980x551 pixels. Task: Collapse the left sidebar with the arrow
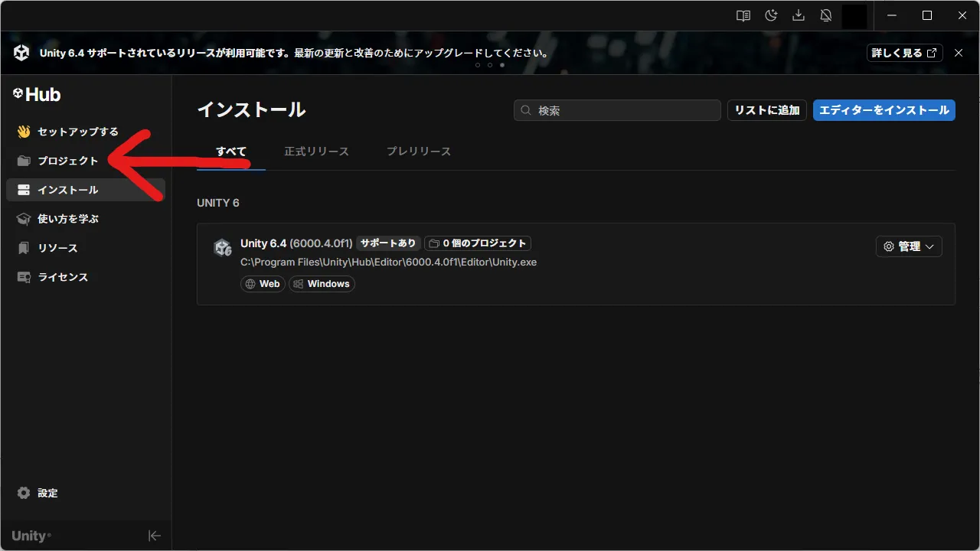155,536
